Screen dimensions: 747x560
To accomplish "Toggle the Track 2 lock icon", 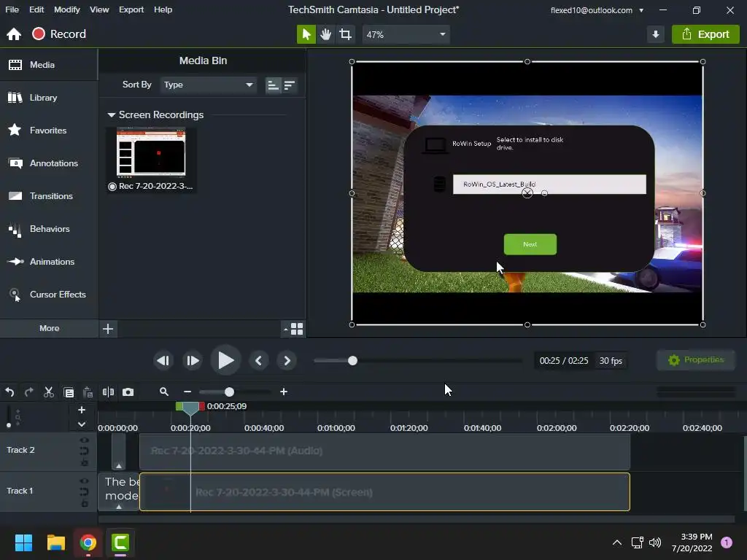I will click(x=85, y=462).
